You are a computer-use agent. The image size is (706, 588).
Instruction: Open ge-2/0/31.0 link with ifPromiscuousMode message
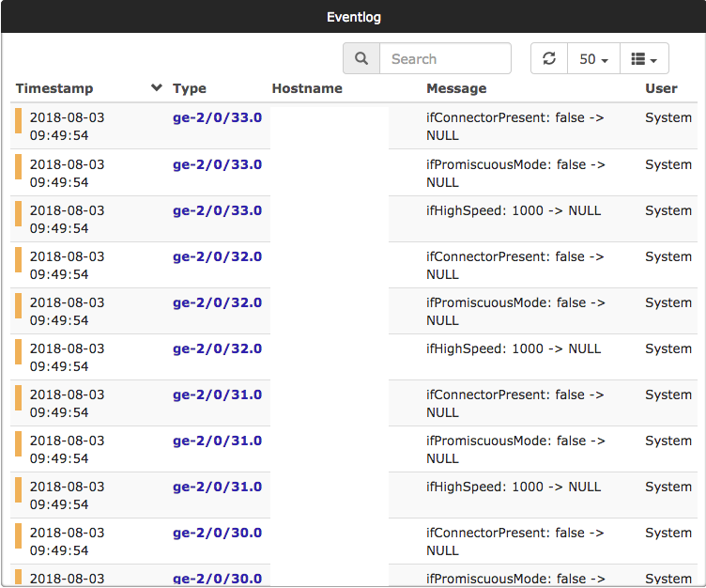(217, 441)
